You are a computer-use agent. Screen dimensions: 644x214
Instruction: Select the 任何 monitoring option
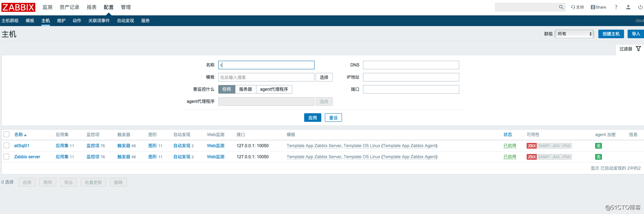[x=227, y=89]
